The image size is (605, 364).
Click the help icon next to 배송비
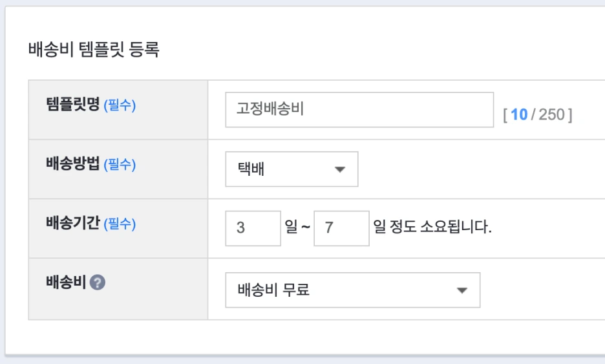click(98, 283)
